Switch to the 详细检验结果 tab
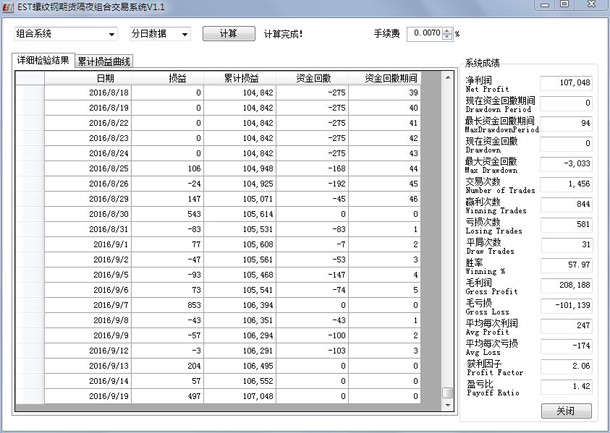Image resolution: width=610 pixels, height=433 pixels. (43, 60)
